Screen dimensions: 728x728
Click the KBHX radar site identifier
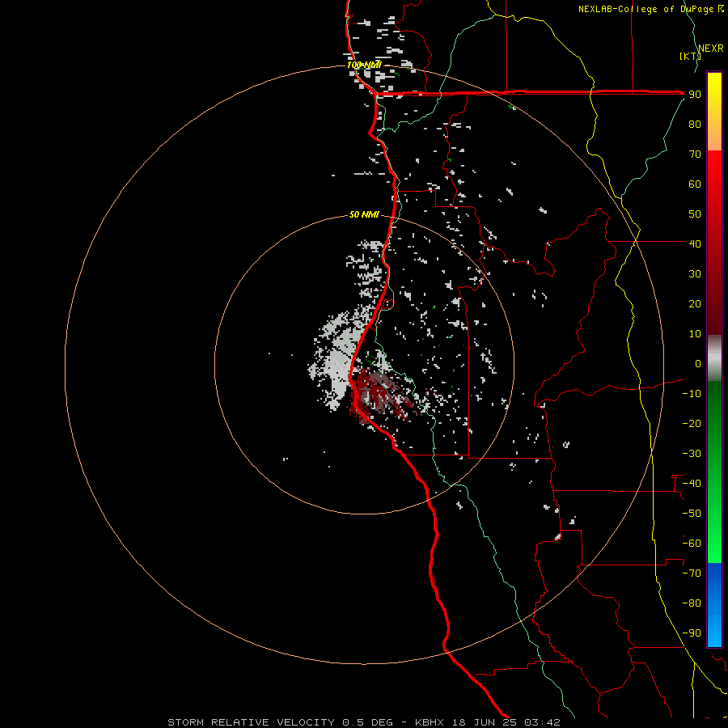(430, 722)
